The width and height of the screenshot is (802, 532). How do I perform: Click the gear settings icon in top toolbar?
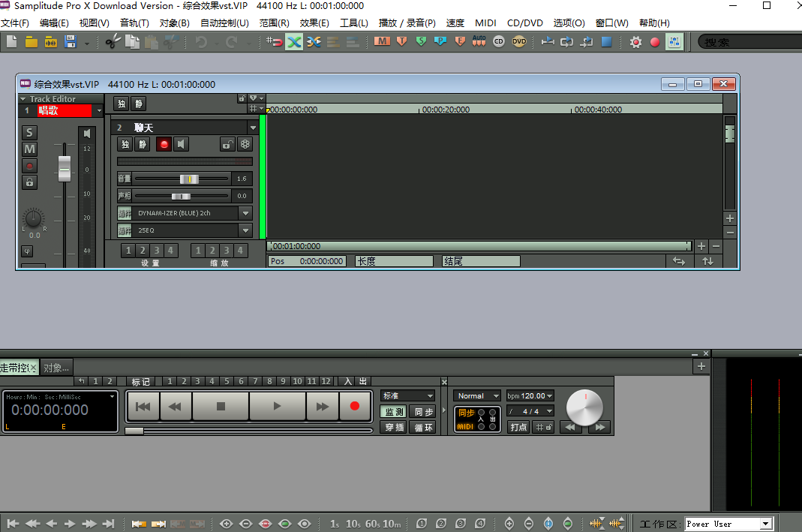(636, 42)
